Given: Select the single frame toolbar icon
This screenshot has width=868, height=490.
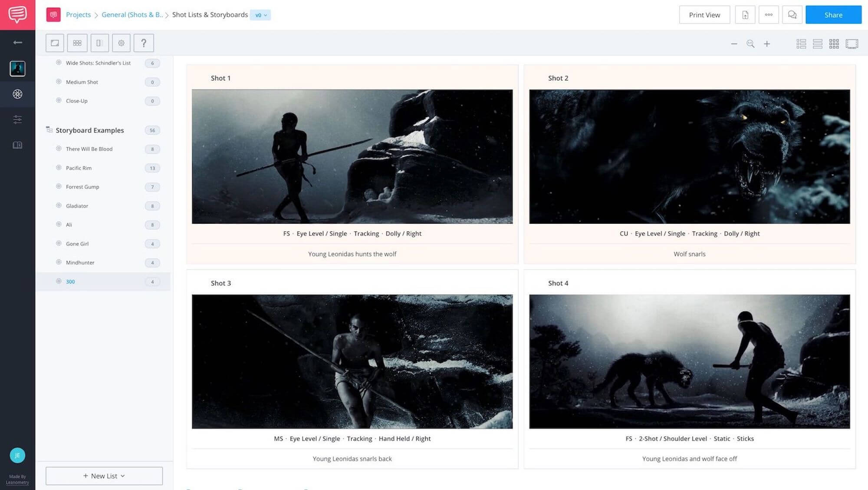Looking at the screenshot, I should pos(55,43).
